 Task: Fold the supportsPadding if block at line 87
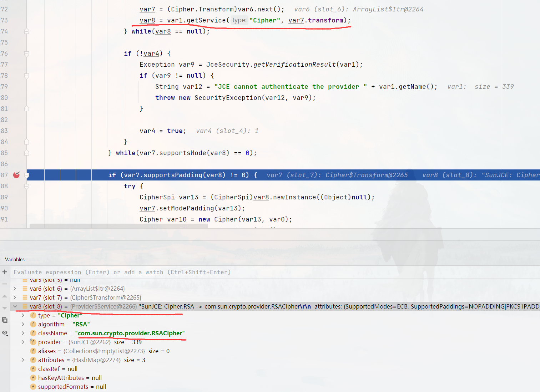(26, 175)
